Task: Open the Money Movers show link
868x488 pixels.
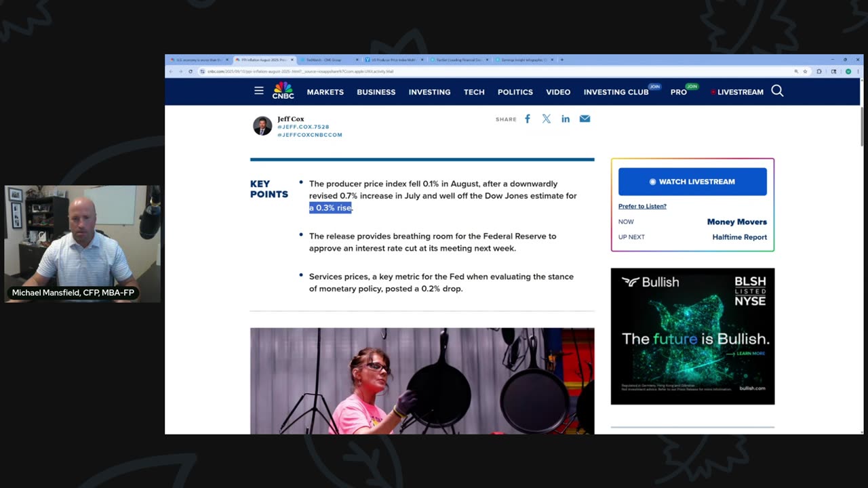Action: click(737, 222)
